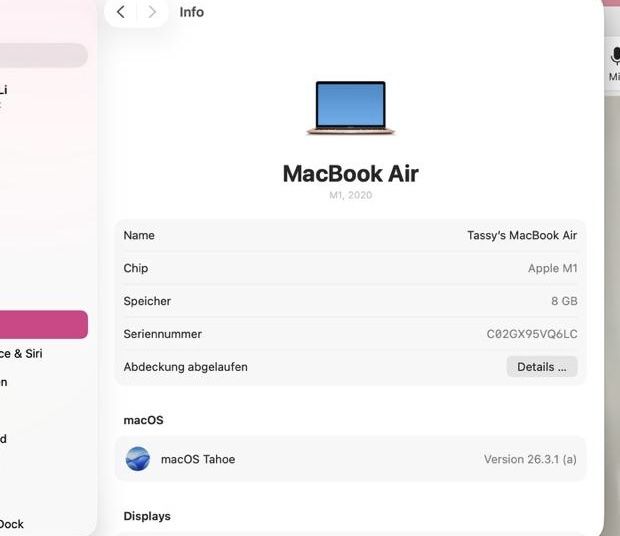Go forward with the right chevron
Screen dimensions: 620x536
[x=151, y=12]
